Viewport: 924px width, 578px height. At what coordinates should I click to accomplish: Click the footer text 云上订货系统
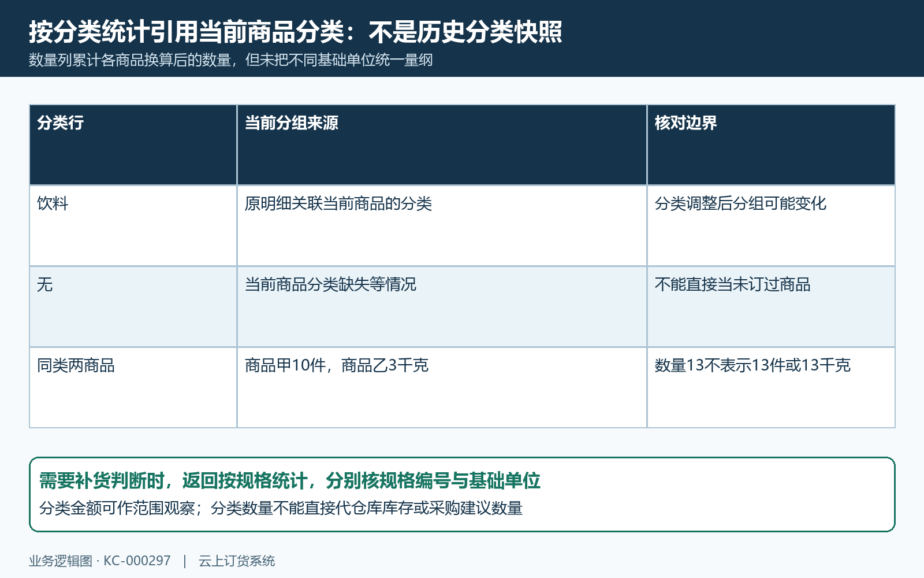click(x=237, y=561)
